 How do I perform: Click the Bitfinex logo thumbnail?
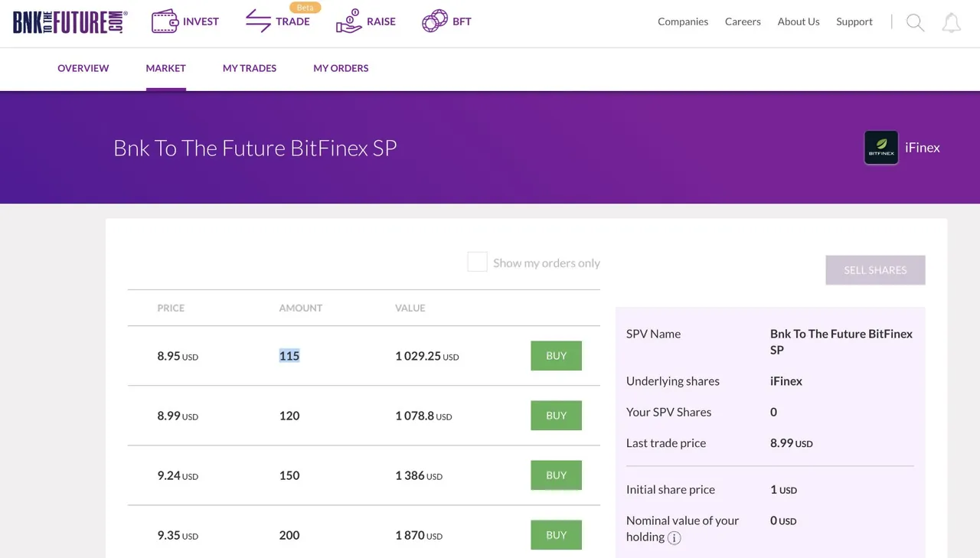click(881, 148)
